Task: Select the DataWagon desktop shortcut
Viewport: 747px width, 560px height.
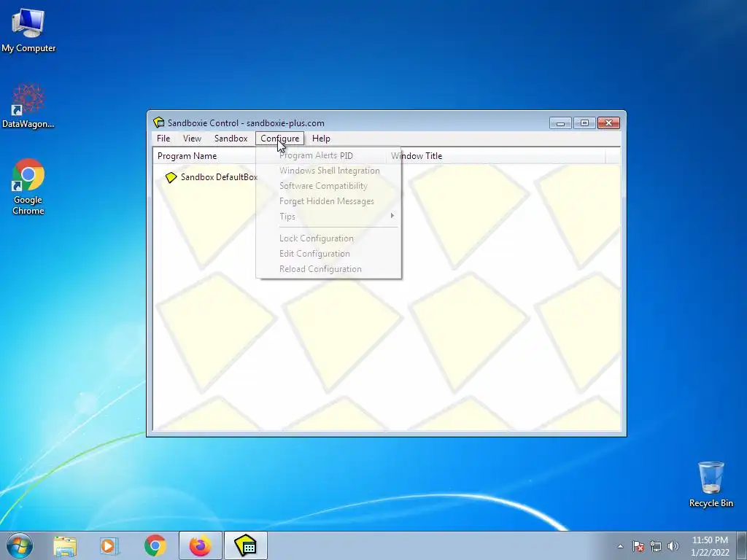Action: click(28, 106)
